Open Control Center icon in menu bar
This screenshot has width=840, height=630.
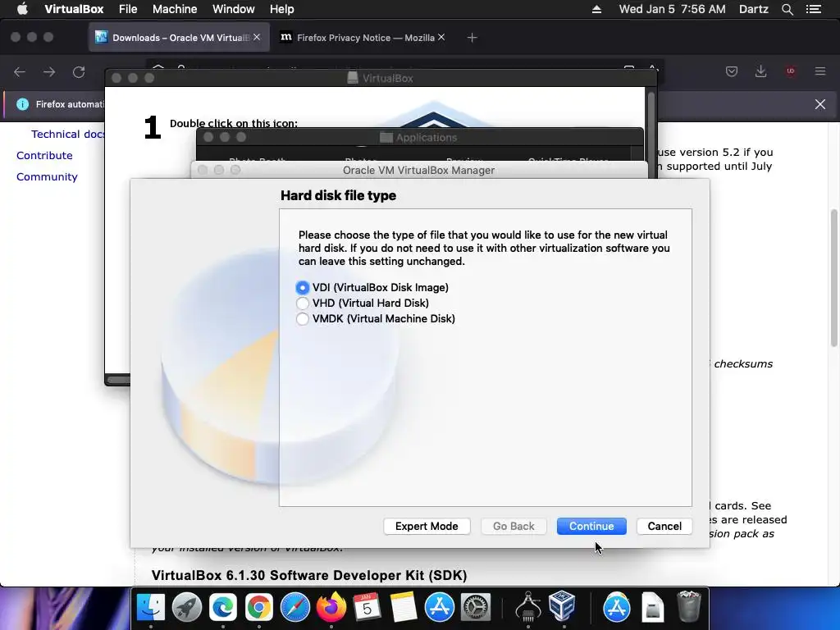[x=814, y=9]
